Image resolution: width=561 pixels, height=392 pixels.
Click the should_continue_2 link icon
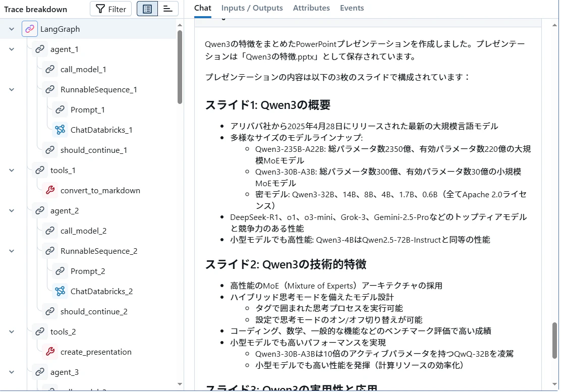(x=50, y=311)
